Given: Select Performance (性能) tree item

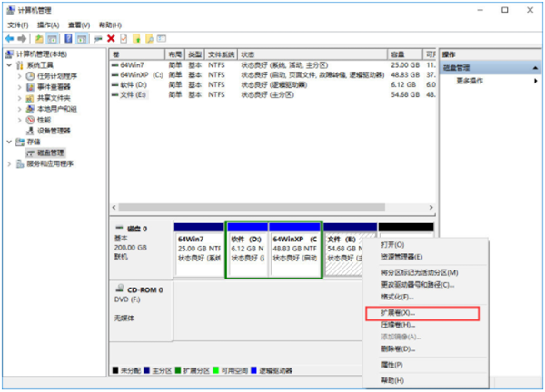Looking at the screenshot, I should pyautogui.click(x=44, y=120).
